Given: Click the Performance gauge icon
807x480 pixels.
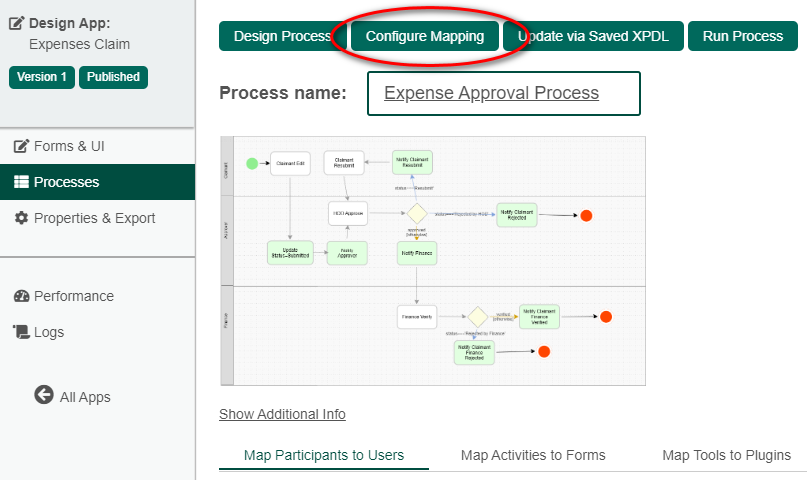Looking at the screenshot, I should pos(21,296).
